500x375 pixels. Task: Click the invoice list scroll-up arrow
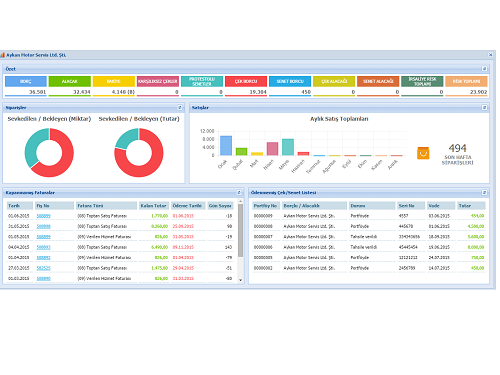pos(240,202)
